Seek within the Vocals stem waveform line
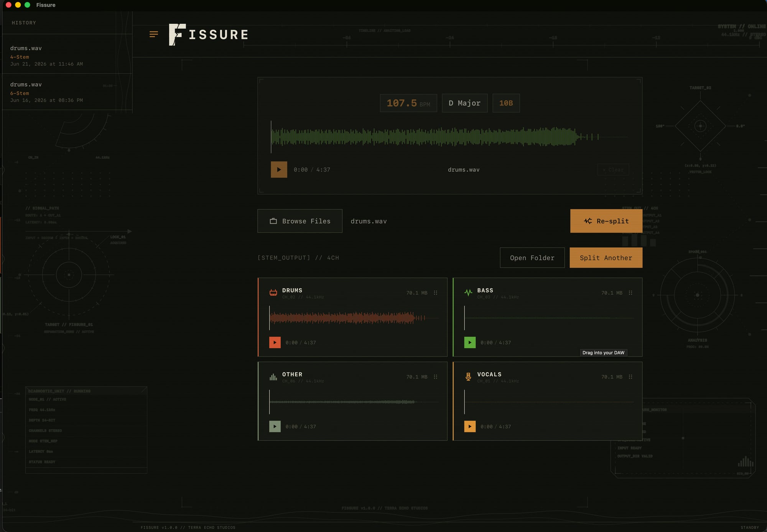Image resolution: width=767 pixels, height=532 pixels. [549, 402]
